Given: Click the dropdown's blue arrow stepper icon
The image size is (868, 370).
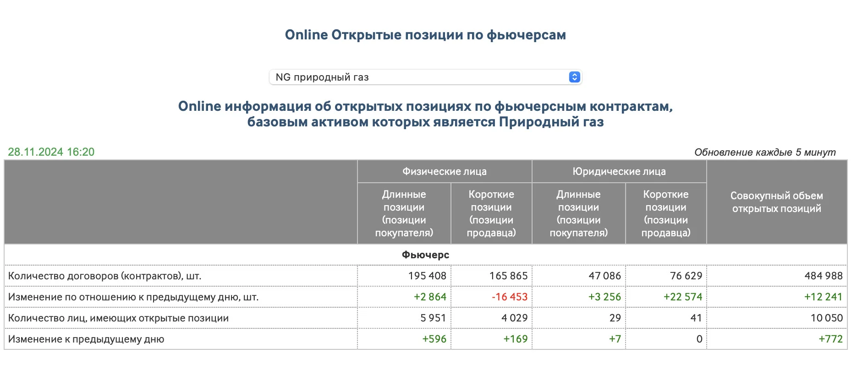Looking at the screenshot, I should coord(574,77).
